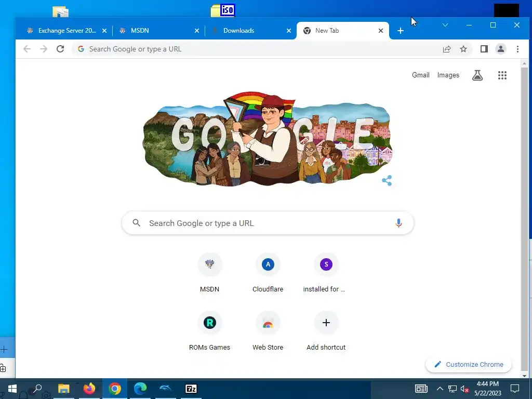Open News and interests taskbar icon

(421, 389)
